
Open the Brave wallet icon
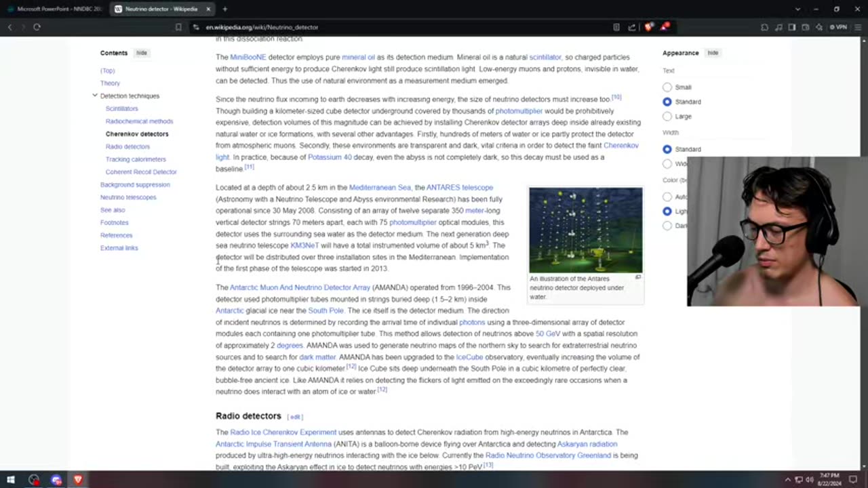(805, 27)
